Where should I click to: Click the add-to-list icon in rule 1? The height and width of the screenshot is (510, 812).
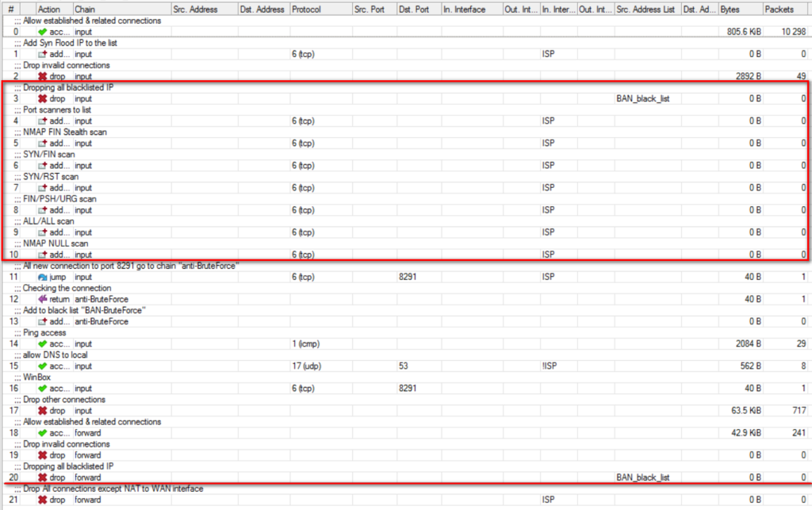43,54
